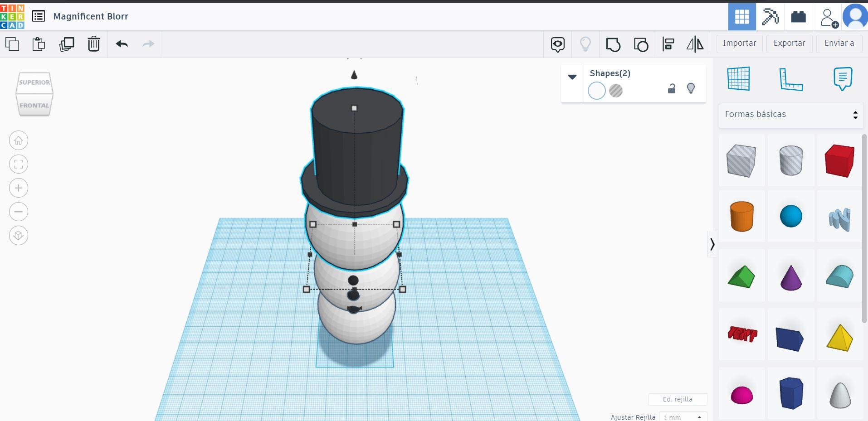
Task: Click the FRONTAL face of view cube
Action: point(34,105)
